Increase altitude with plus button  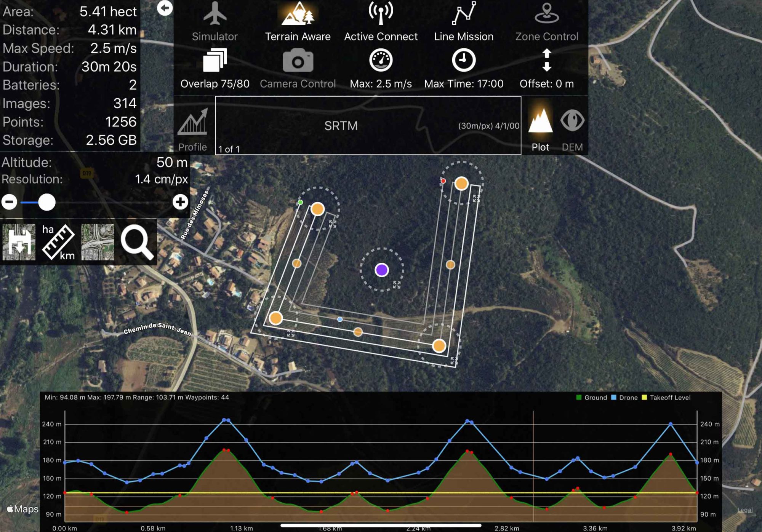(x=180, y=202)
